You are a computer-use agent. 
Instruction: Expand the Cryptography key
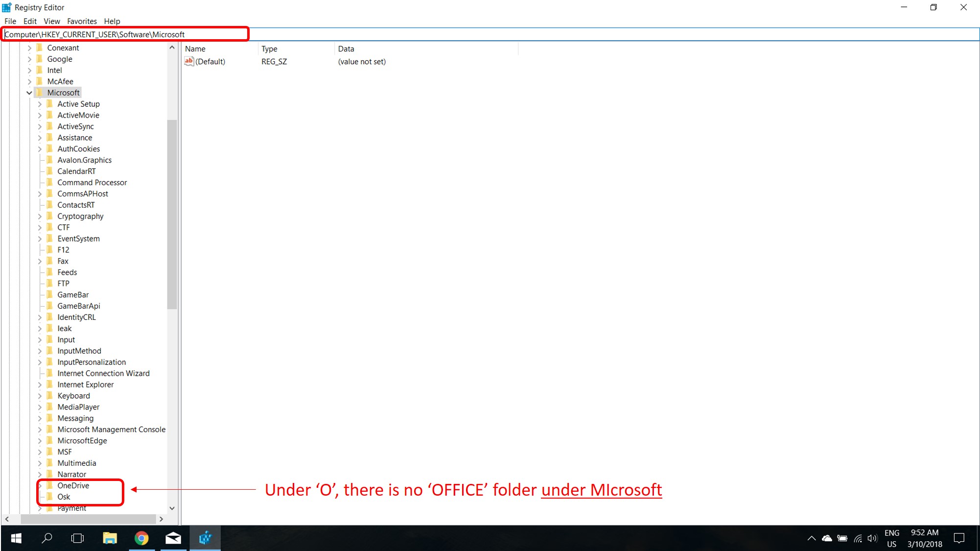40,216
